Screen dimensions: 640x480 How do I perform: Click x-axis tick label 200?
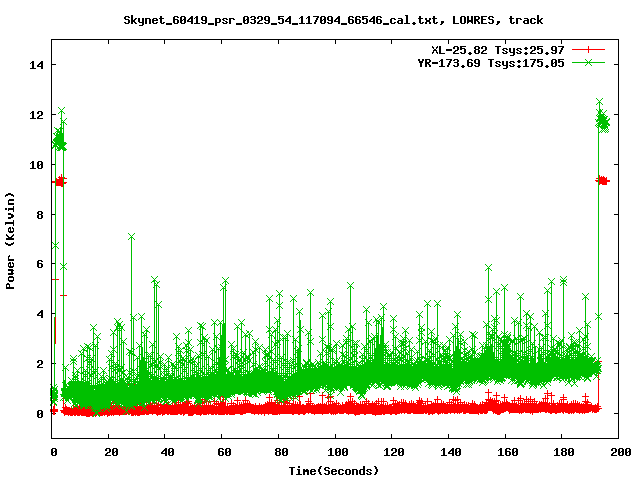[x=620, y=452]
